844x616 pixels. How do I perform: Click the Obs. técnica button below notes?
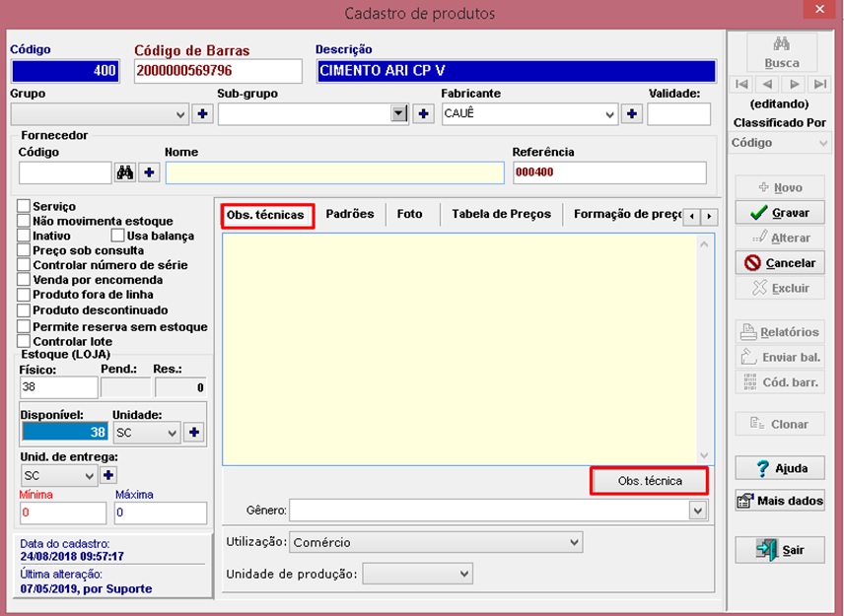649,481
